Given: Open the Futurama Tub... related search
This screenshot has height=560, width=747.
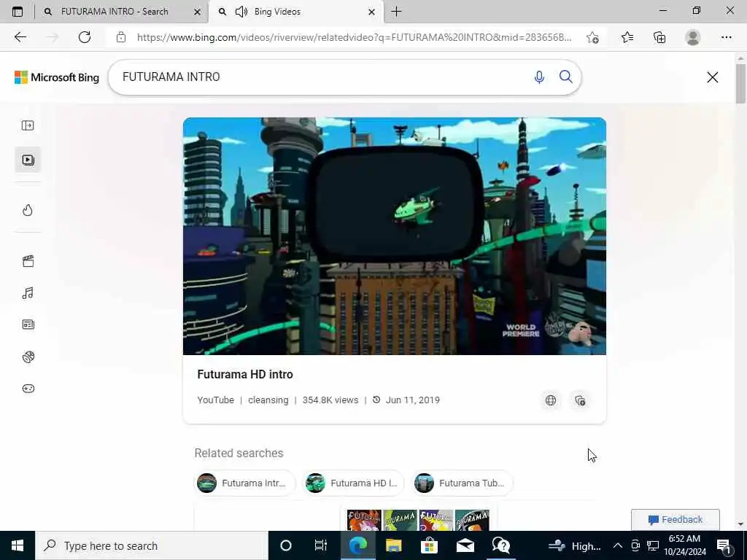Looking at the screenshot, I should 462,483.
